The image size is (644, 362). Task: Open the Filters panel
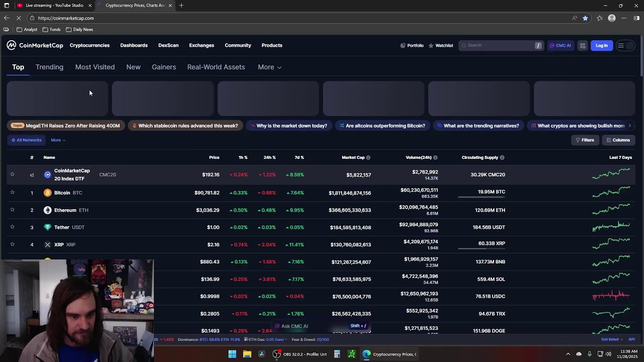point(585,140)
